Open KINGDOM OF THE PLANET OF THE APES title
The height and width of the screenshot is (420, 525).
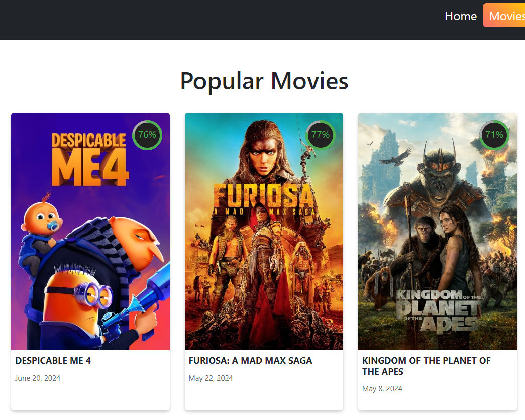pos(426,366)
